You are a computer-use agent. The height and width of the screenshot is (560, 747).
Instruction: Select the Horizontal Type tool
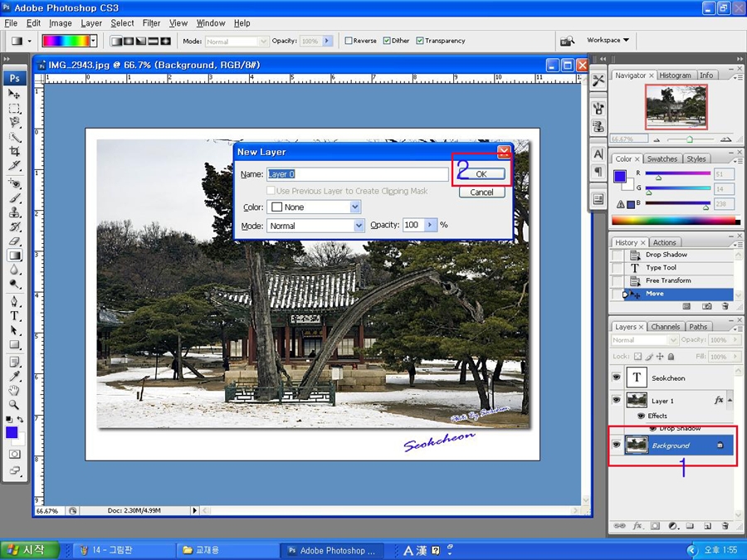pos(14,316)
